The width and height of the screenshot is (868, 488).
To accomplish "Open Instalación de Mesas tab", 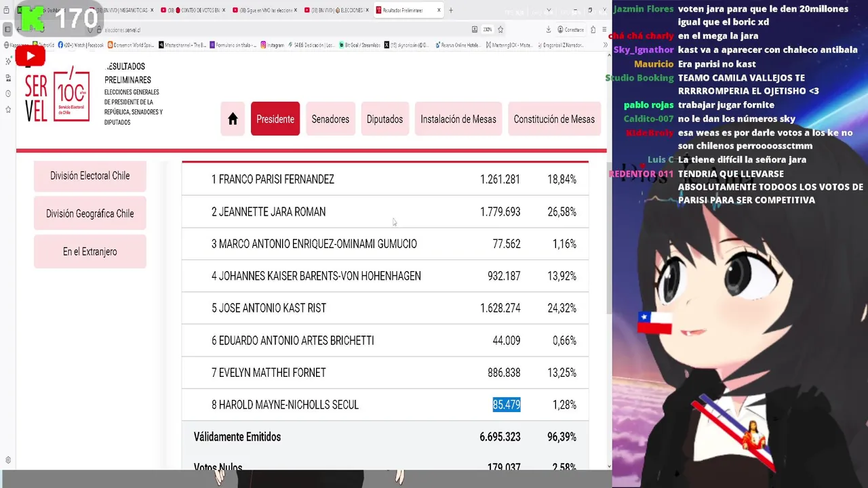I will tap(458, 119).
